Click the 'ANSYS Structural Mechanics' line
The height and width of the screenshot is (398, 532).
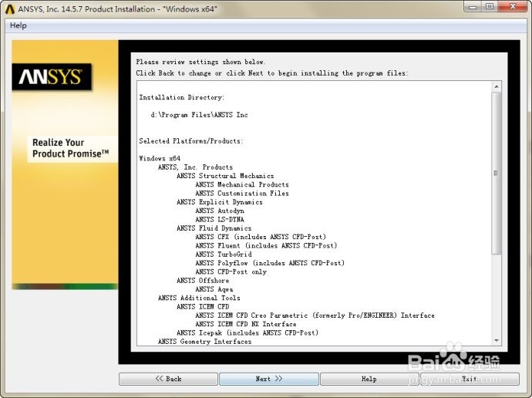point(225,176)
